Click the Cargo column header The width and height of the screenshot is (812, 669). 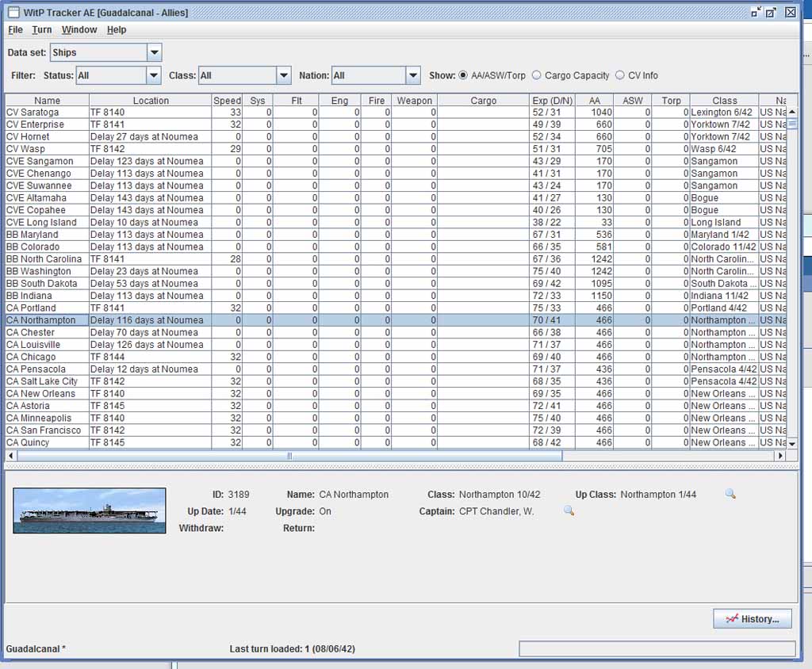pyautogui.click(x=484, y=101)
